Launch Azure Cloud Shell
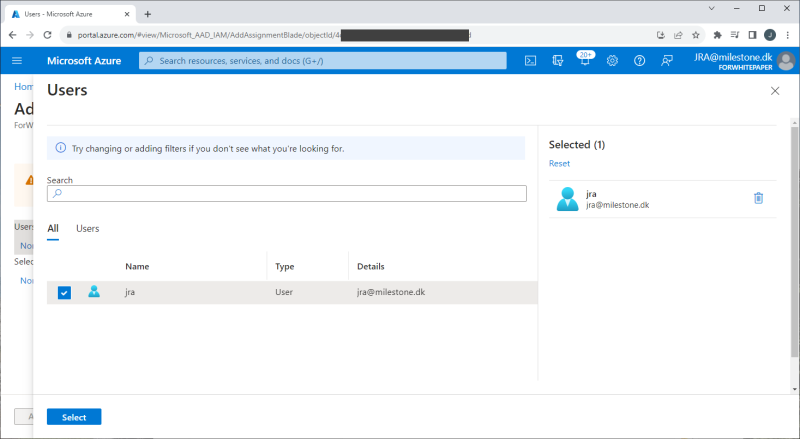This screenshot has height=439, width=800. (530, 61)
